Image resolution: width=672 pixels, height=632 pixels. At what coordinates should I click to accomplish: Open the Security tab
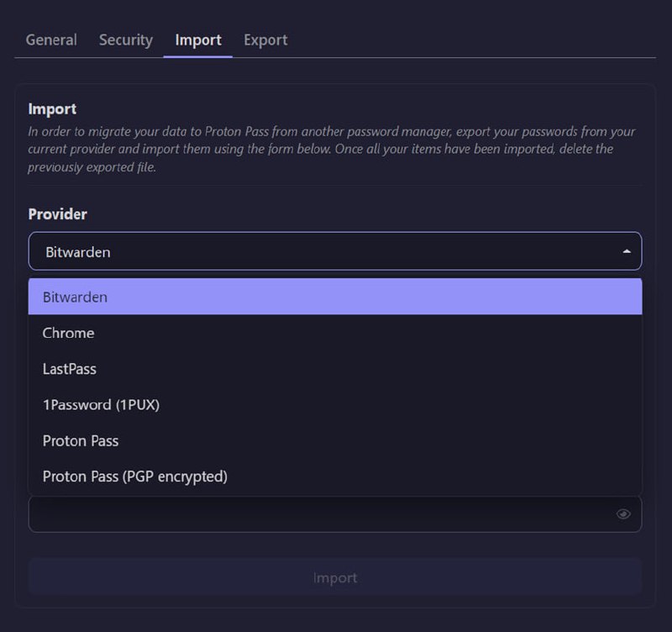tap(126, 39)
